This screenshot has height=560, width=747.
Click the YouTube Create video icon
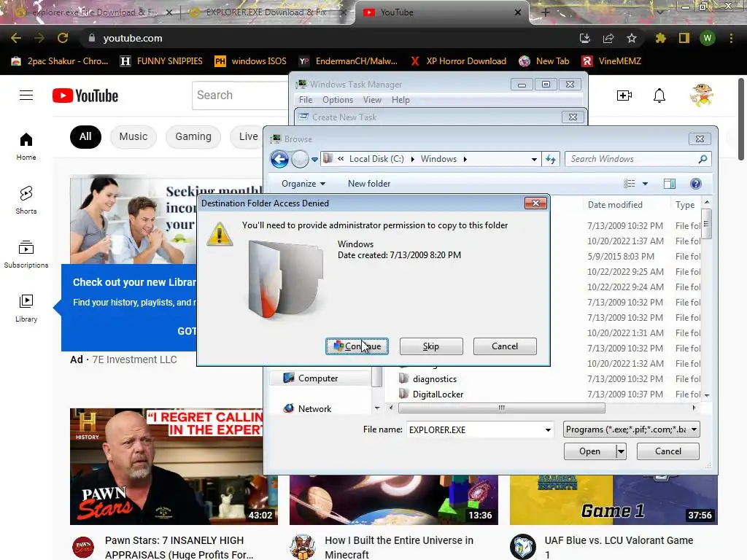click(x=624, y=96)
